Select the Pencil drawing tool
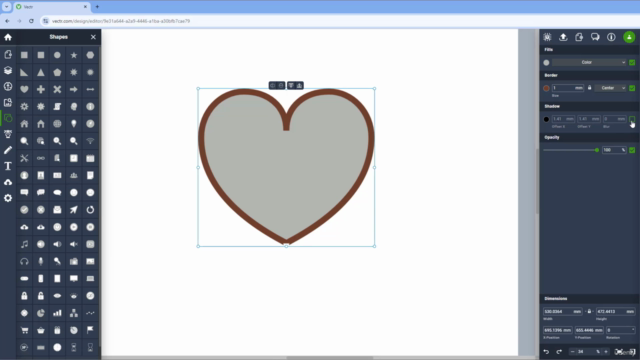Image resolution: width=640 pixels, height=360 pixels. 8,150
